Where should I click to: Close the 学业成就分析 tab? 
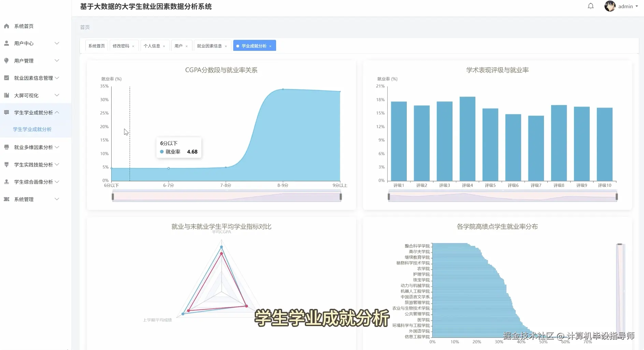(270, 46)
